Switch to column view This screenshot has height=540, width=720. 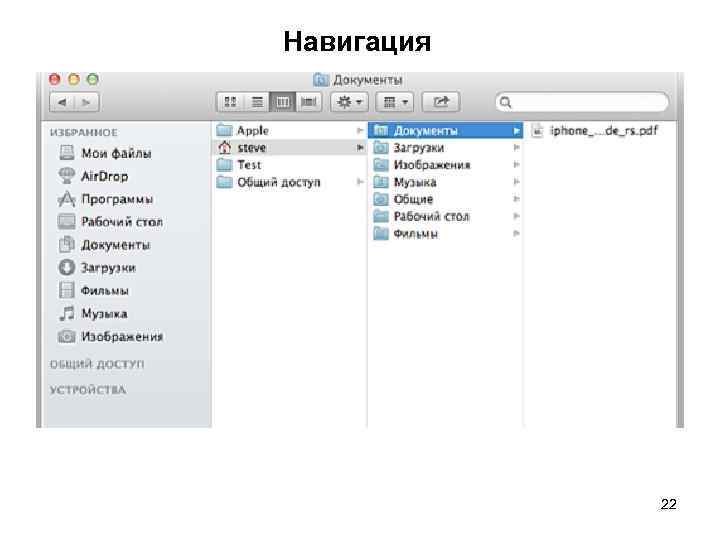click(x=282, y=102)
